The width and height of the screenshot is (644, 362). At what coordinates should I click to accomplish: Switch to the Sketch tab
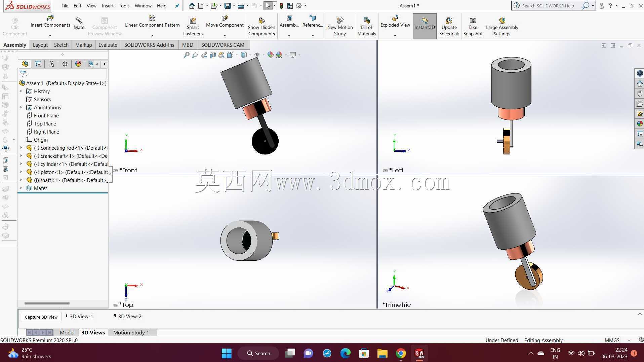pos(61,45)
